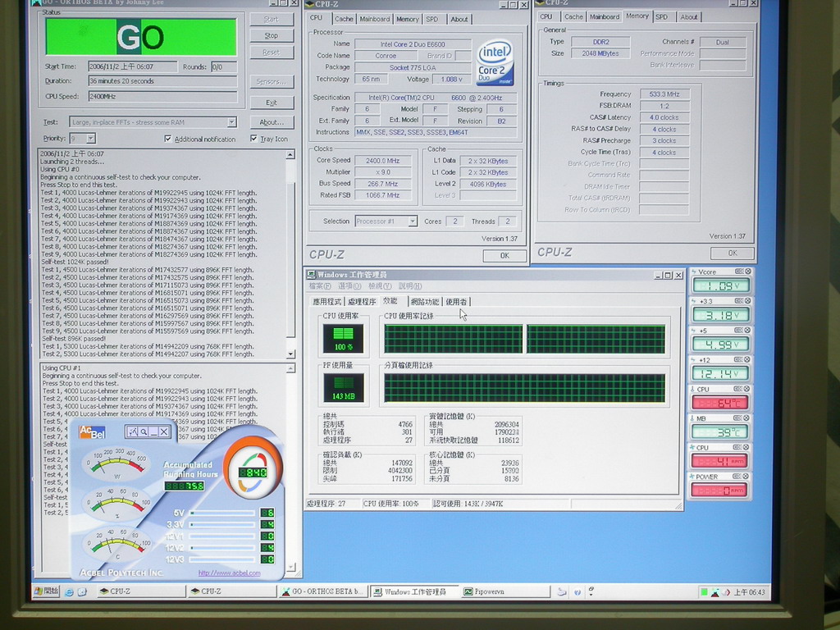Open settings icon on the +12 voltage widget
The height and width of the screenshot is (630, 840).
pos(739,359)
